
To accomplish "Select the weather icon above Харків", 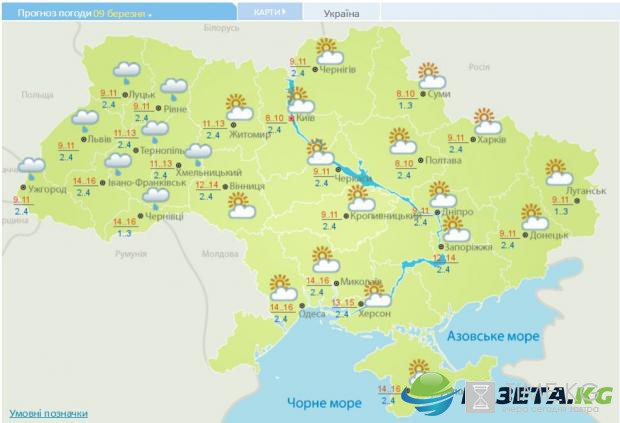I will pos(487,122).
